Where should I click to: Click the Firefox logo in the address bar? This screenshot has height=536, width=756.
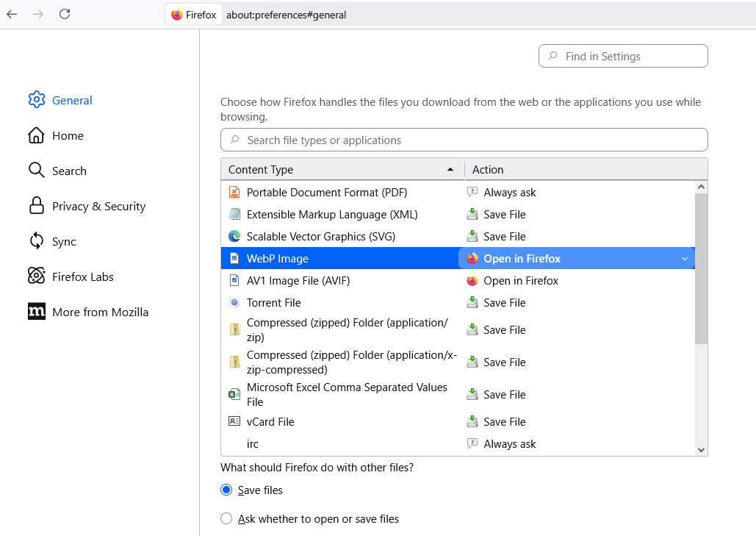pyautogui.click(x=177, y=15)
